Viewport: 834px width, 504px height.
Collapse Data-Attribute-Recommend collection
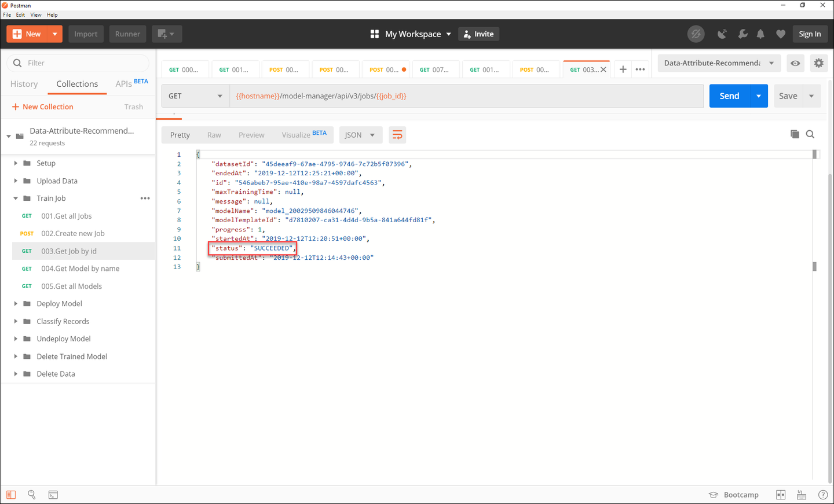tap(9, 136)
